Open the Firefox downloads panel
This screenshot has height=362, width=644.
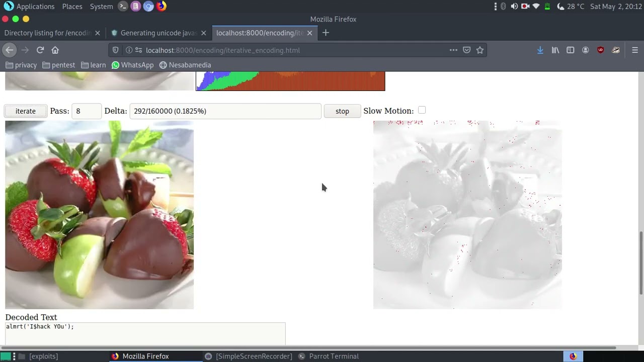point(540,50)
